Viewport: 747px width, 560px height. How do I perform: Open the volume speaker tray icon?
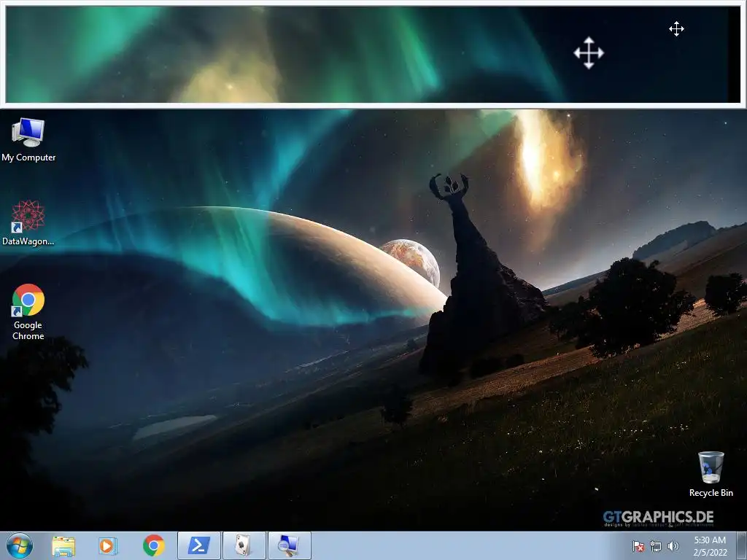(x=673, y=546)
